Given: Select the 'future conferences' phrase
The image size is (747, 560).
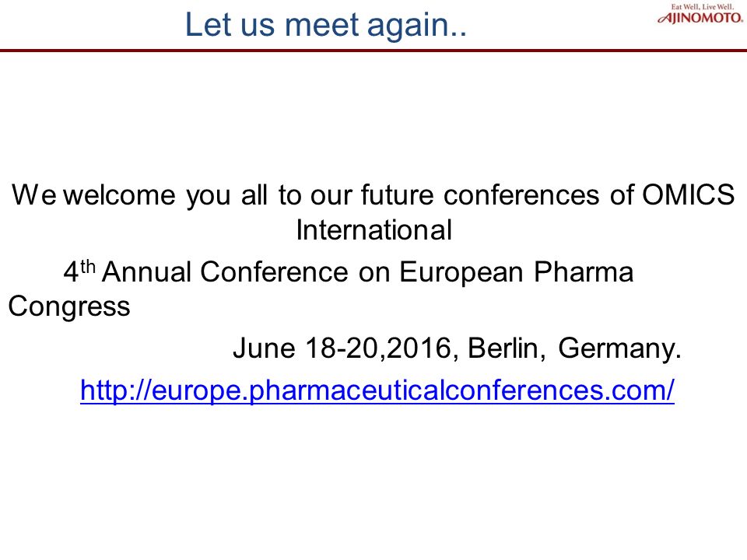Looking at the screenshot, I should coord(480,194).
